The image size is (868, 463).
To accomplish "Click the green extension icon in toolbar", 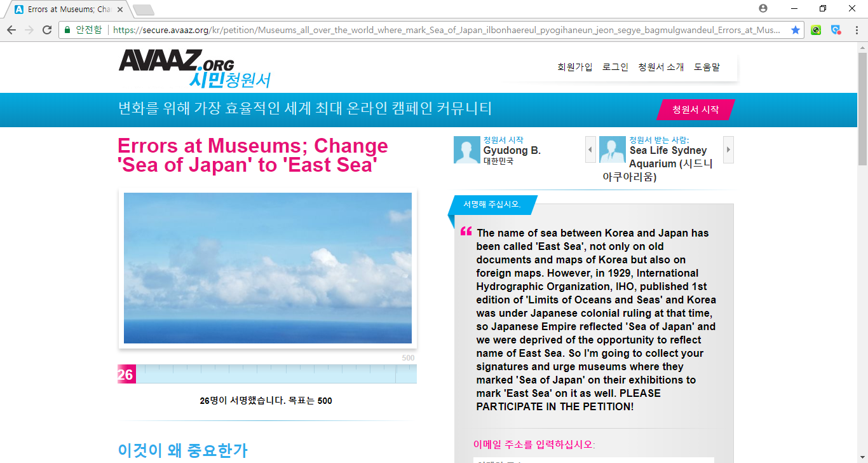I will pyautogui.click(x=816, y=30).
